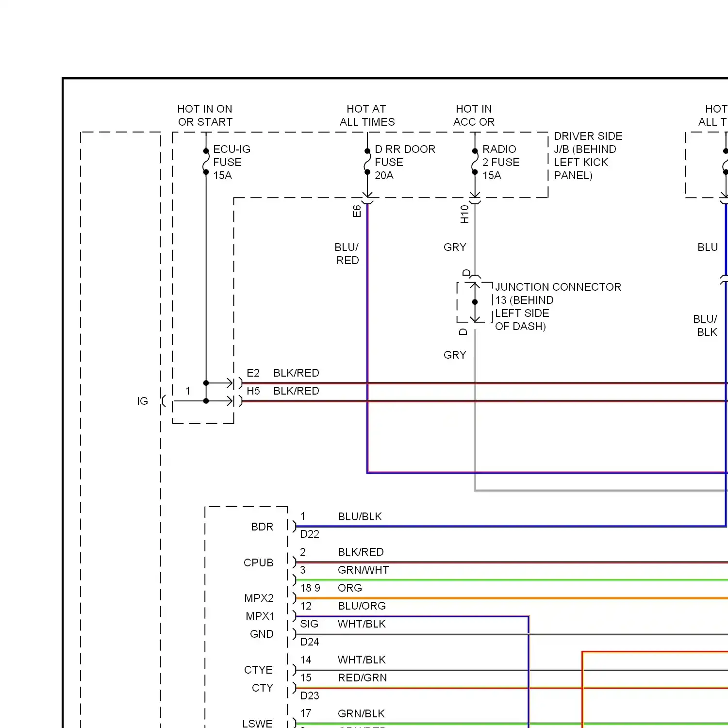Click the 'GRN/WHT' wire color label
Screen dimensions: 728x728
click(x=364, y=570)
